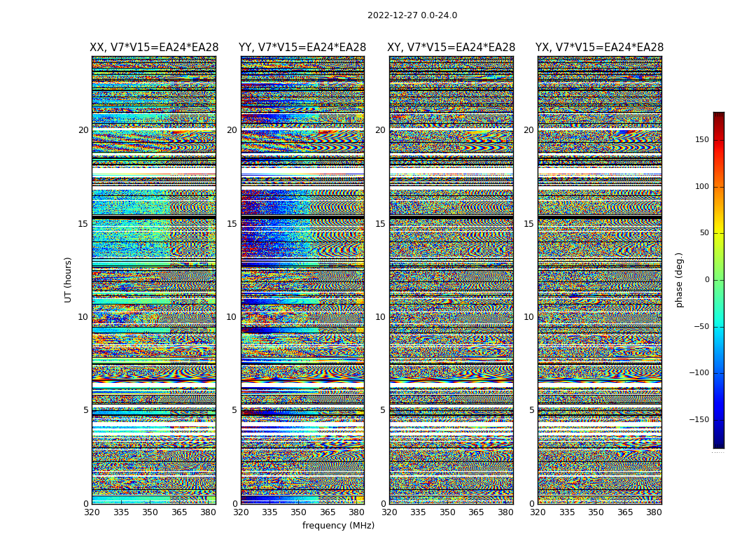The image size is (735, 560).
Task: Click inside the YY phase plot panel
Action: (x=302, y=280)
